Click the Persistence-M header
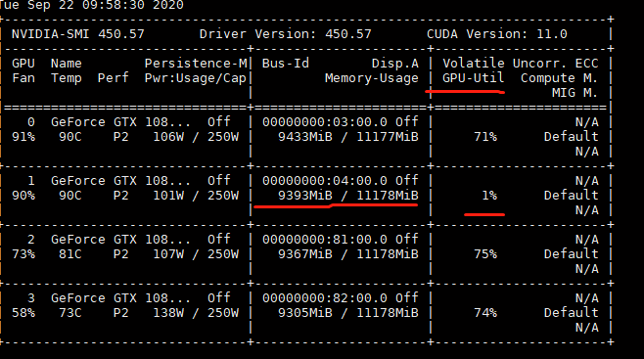This screenshot has width=644, height=359. click(196, 64)
